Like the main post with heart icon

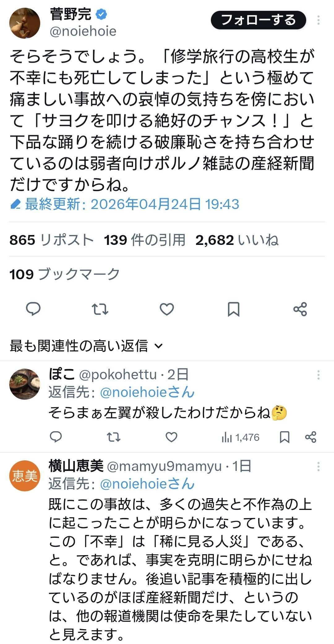coord(167,309)
